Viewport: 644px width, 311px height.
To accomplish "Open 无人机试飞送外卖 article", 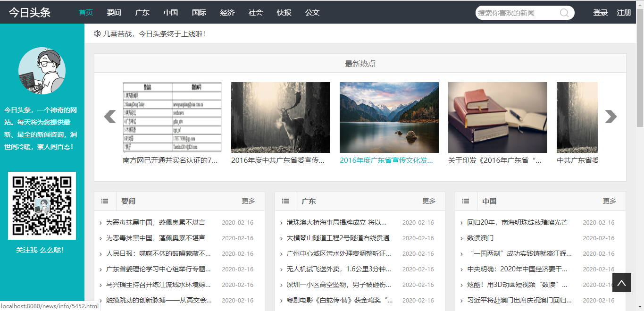I will coord(339,269).
